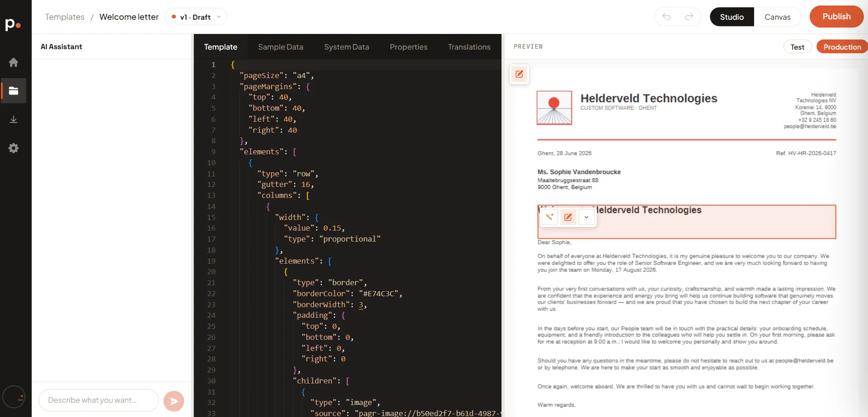Switch to Canvas mode
868x417 pixels.
[x=778, y=17]
